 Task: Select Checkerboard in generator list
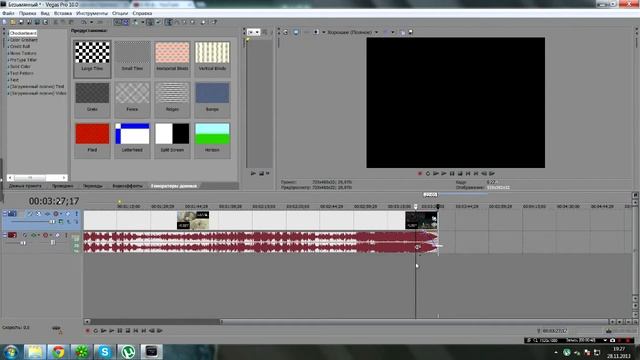23,33
